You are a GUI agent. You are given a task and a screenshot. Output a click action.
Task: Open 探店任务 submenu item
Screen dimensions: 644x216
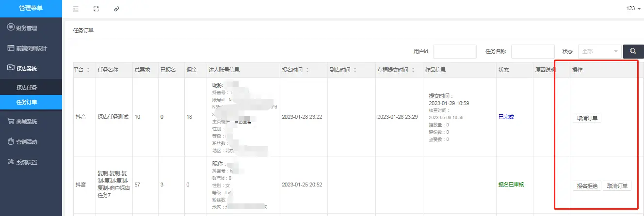pos(27,88)
